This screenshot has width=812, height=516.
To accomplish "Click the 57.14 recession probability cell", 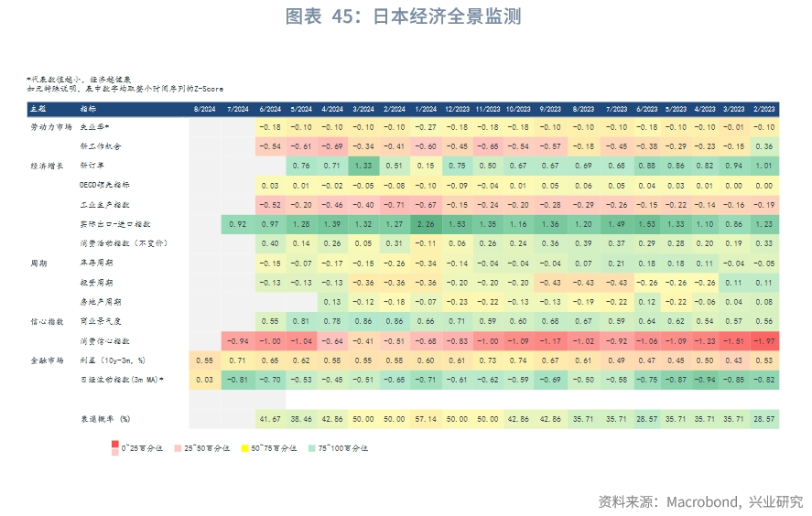I will click(x=424, y=418).
